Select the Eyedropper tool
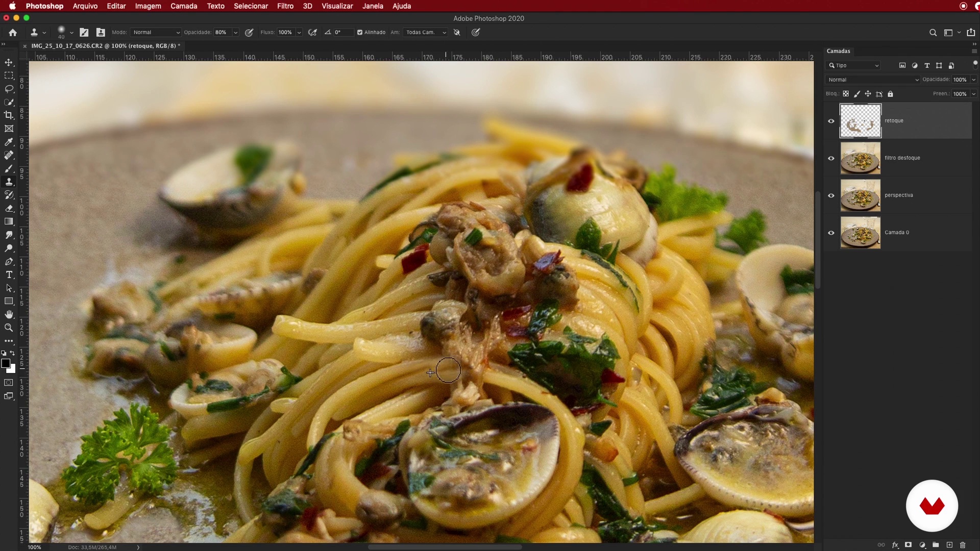 (x=9, y=142)
